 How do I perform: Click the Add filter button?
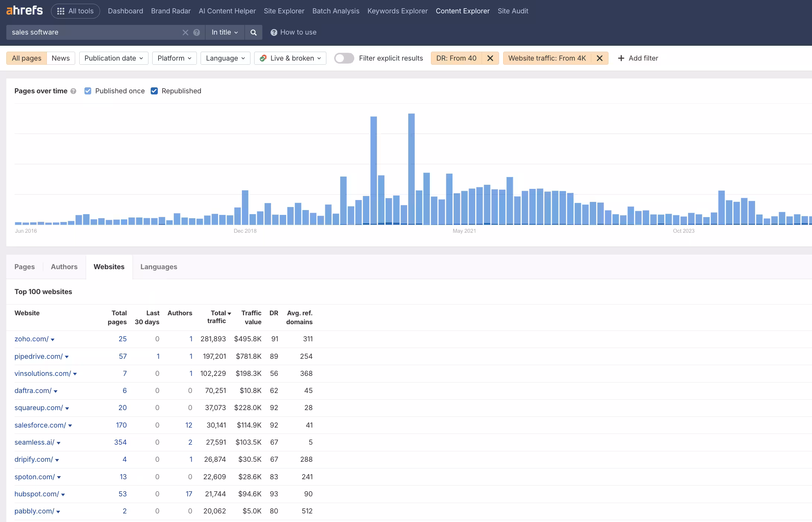pyautogui.click(x=638, y=58)
